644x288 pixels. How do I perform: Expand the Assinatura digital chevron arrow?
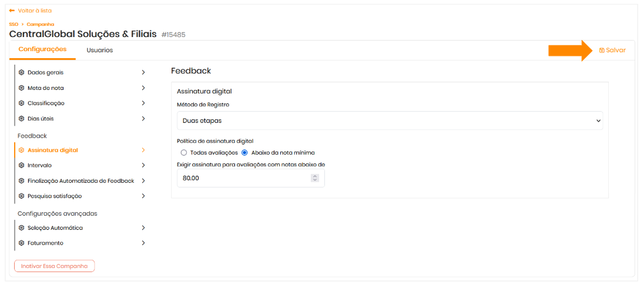pyautogui.click(x=143, y=150)
